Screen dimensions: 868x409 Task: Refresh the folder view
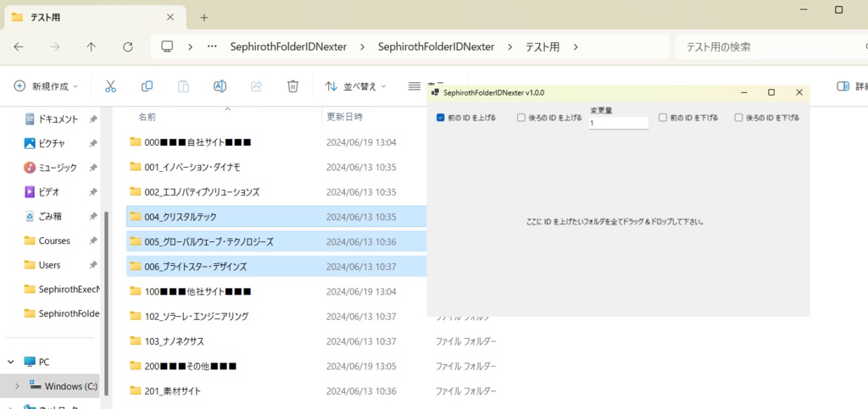click(128, 47)
